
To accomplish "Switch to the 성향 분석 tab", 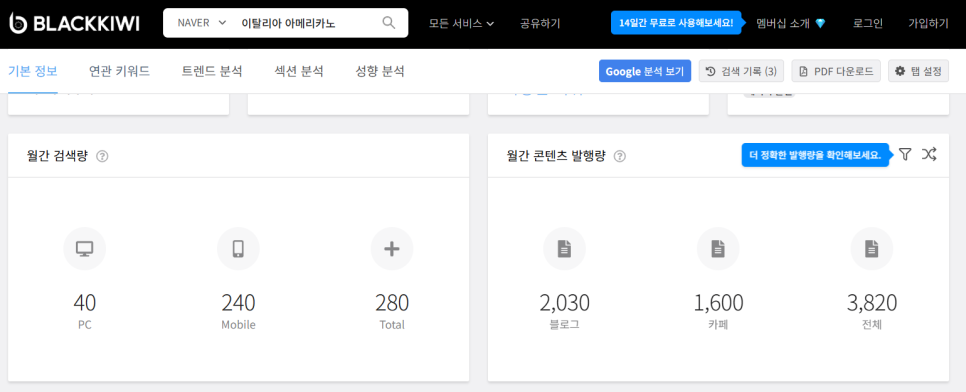I will coord(380,71).
